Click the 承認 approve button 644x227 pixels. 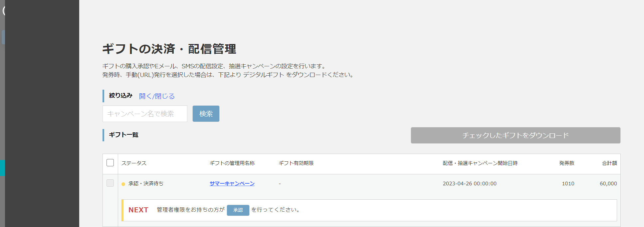click(238, 210)
